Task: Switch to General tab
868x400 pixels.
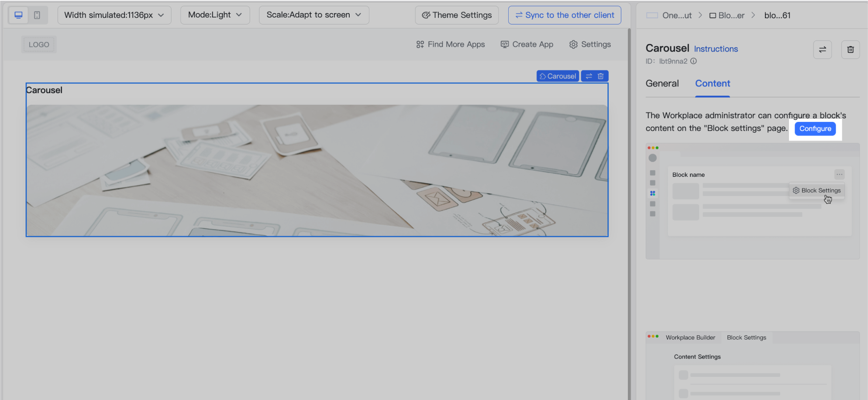Action: 662,83
